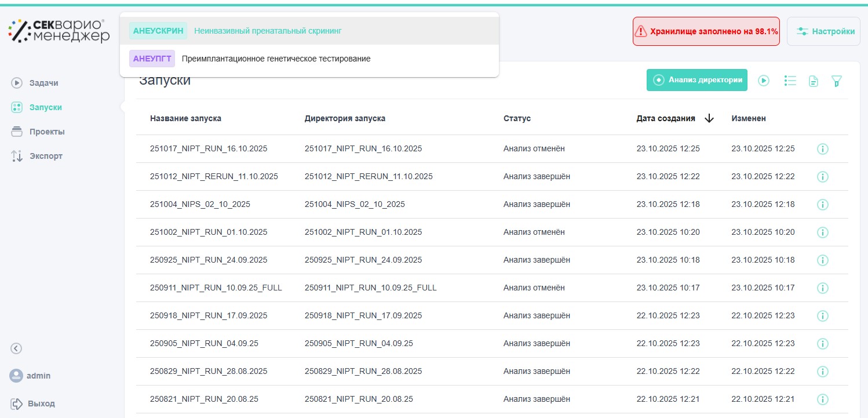
Task: Click the Анализ директории button
Action: pyautogui.click(x=696, y=80)
